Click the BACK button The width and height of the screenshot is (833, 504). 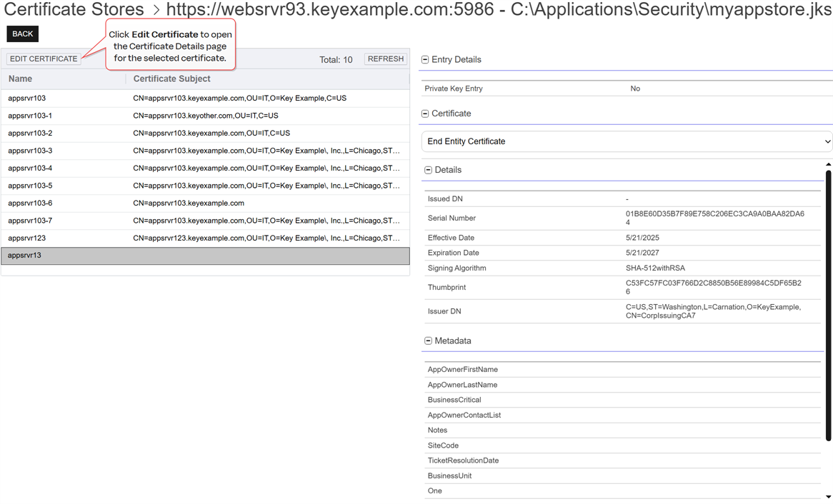pyautogui.click(x=23, y=34)
